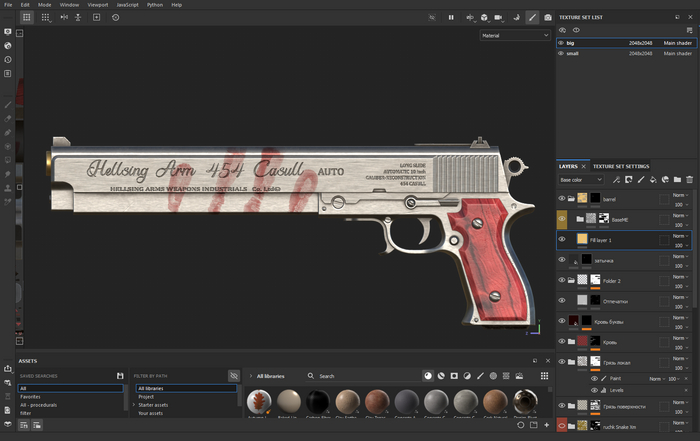Toggle visibility of the small texture set
Image resolution: width=700 pixels, height=441 pixels.
(562, 53)
